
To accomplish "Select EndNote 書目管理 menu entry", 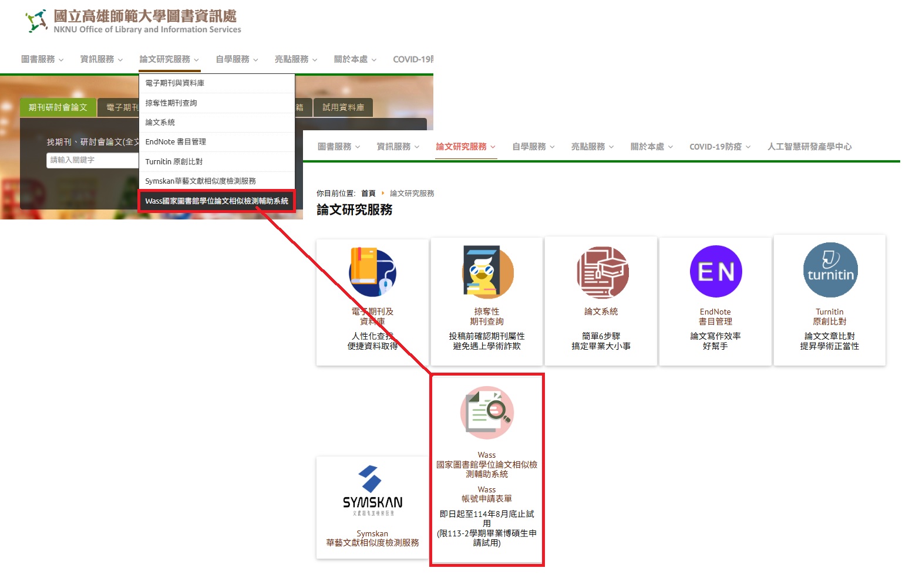I will click(x=217, y=142).
